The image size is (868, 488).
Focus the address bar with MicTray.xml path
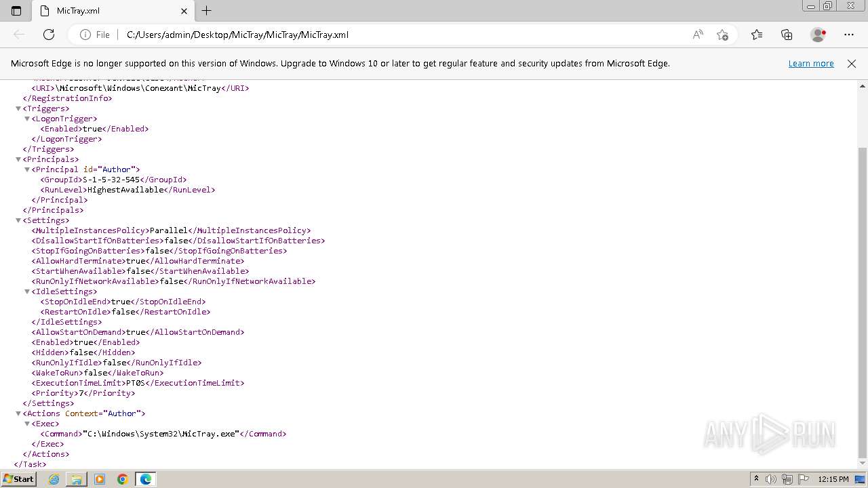(x=403, y=35)
